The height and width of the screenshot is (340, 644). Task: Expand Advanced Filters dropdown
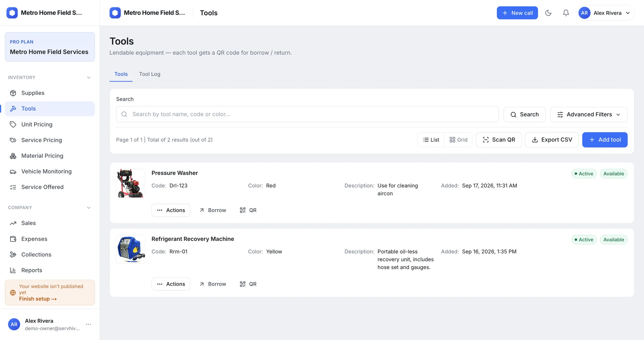[589, 115]
